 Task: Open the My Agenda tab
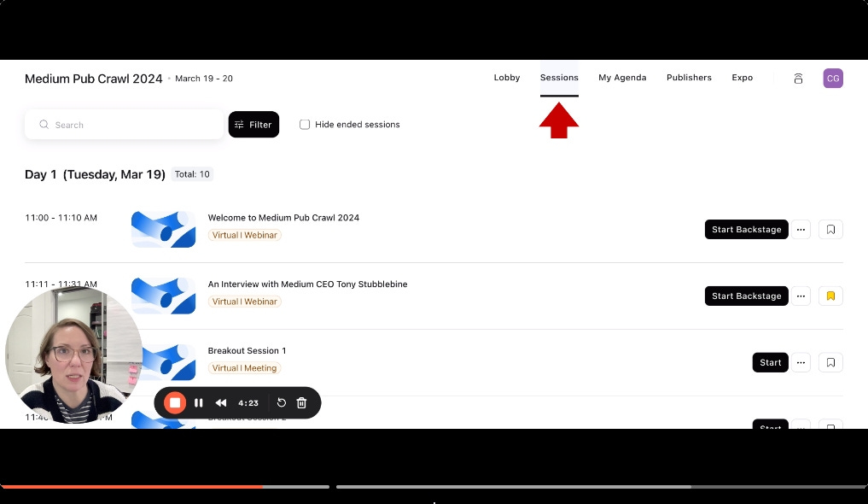coord(622,78)
